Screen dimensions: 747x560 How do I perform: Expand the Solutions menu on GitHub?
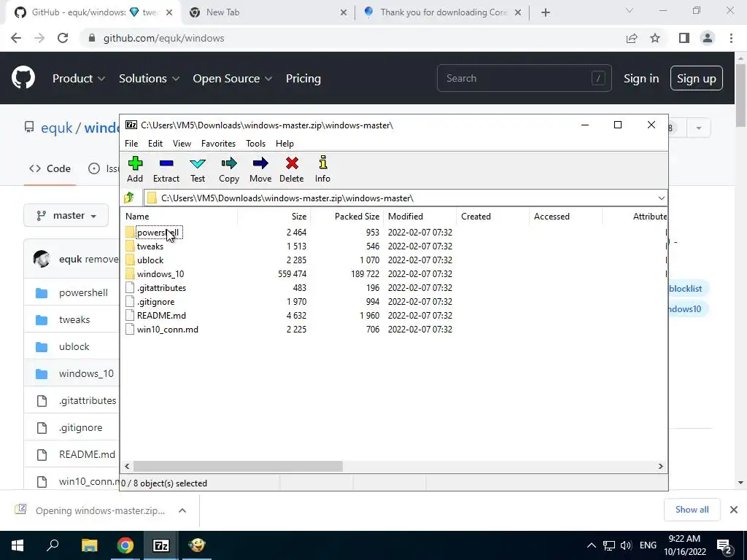[149, 78]
